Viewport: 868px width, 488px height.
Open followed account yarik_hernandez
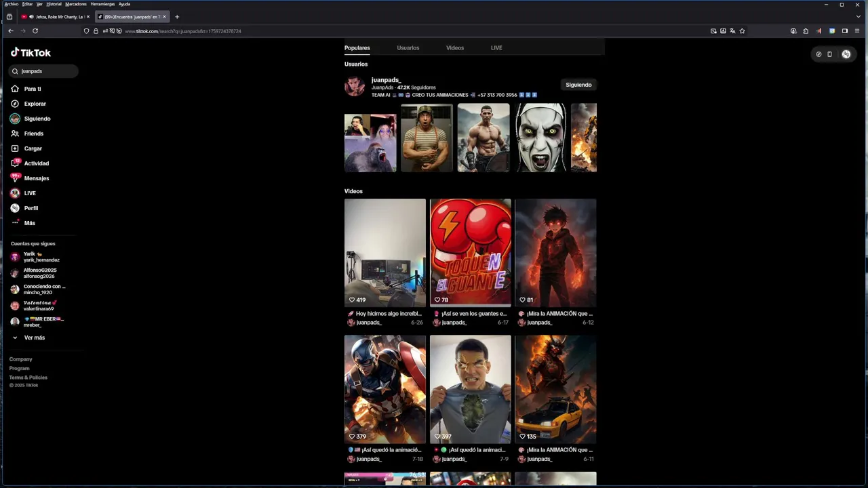click(x=41, y=257)
